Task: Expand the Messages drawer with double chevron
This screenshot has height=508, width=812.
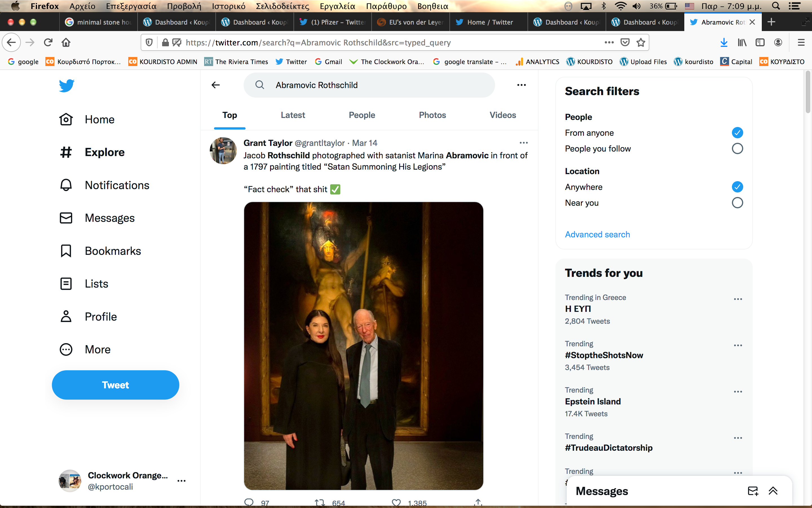Action: (773, 491)
